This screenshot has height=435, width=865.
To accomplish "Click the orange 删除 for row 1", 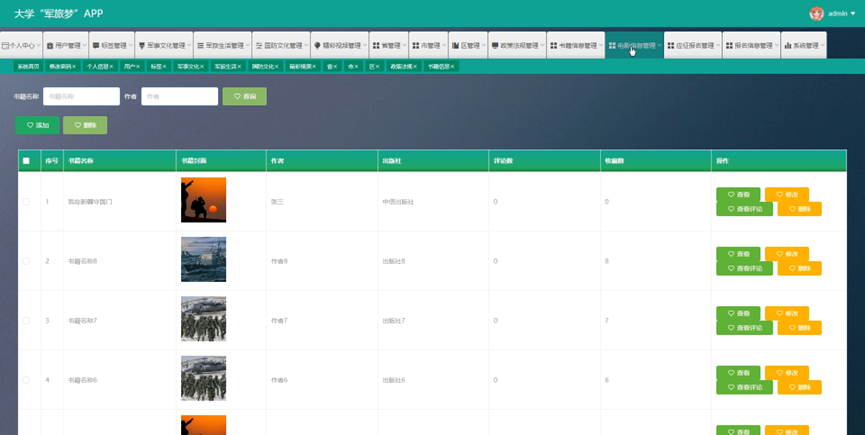I will [799, 209].
